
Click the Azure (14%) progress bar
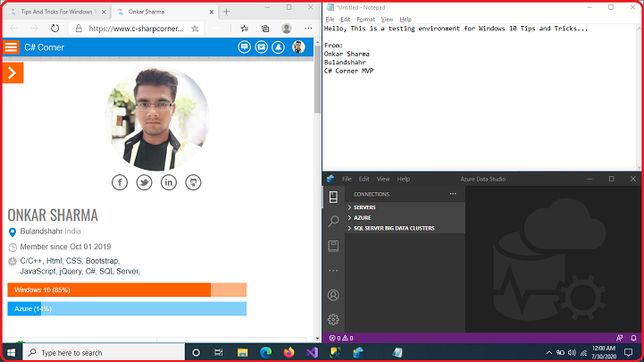point(127,308)
